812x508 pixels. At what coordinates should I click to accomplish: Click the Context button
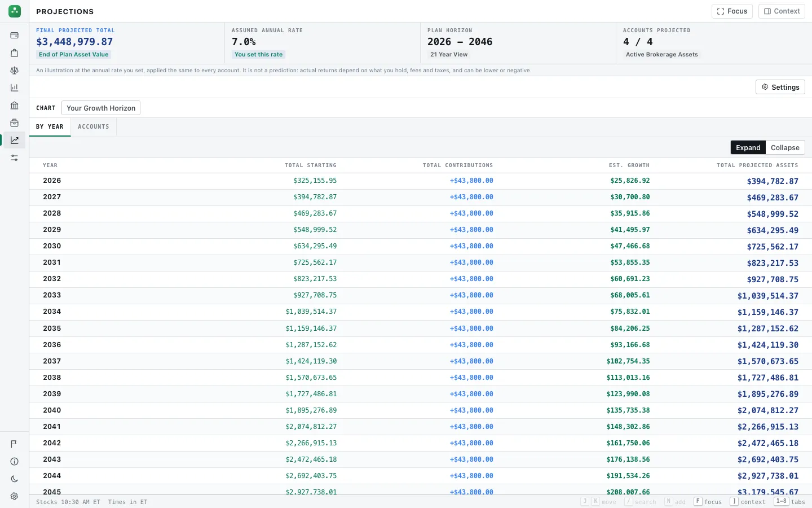pyautogui.click(x=782, y=11)
